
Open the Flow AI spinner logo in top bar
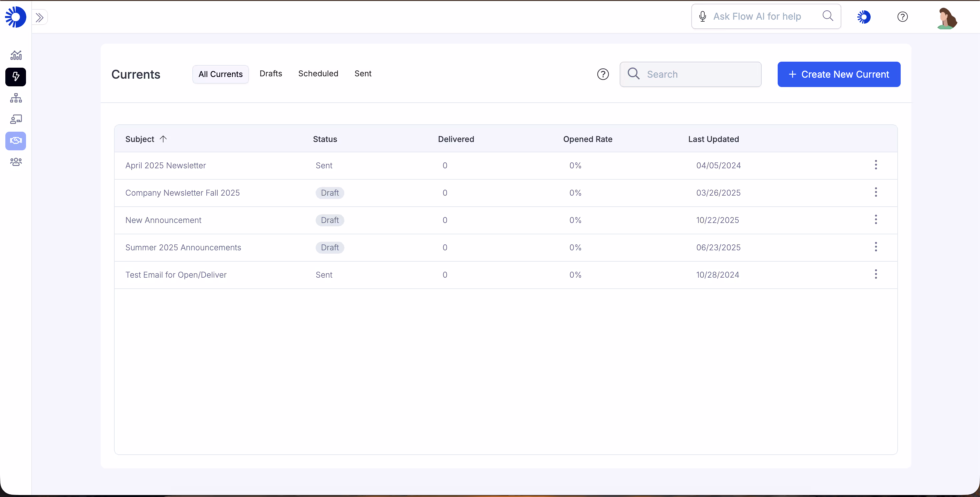tap(864, 16)
